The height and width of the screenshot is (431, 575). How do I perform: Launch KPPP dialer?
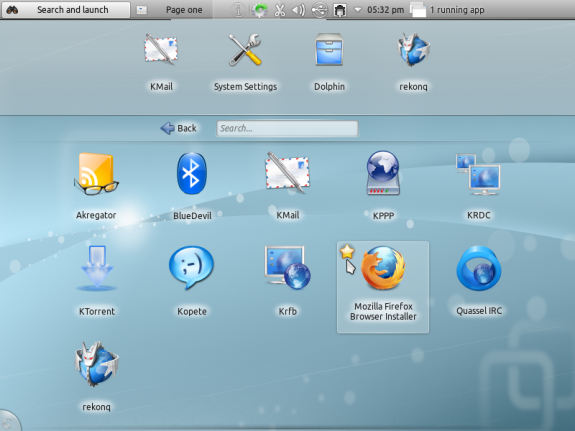(x=383, y=186)
